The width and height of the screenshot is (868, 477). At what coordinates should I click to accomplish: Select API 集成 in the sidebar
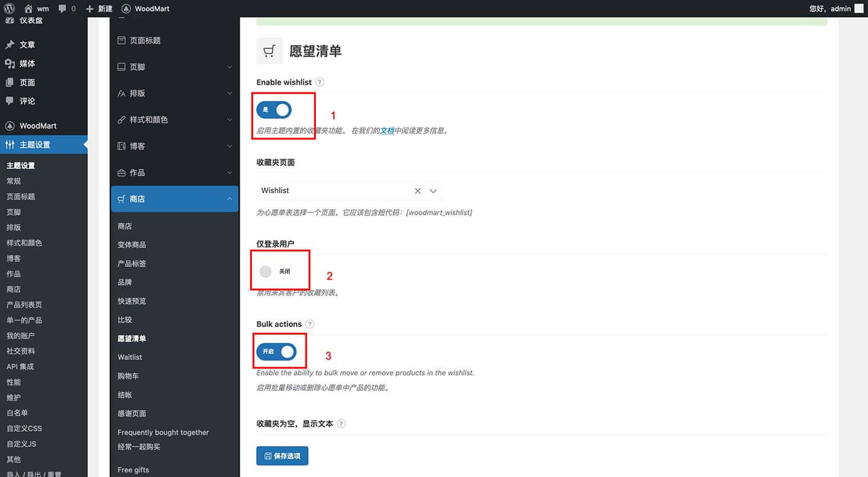click(x=20, y=367)
